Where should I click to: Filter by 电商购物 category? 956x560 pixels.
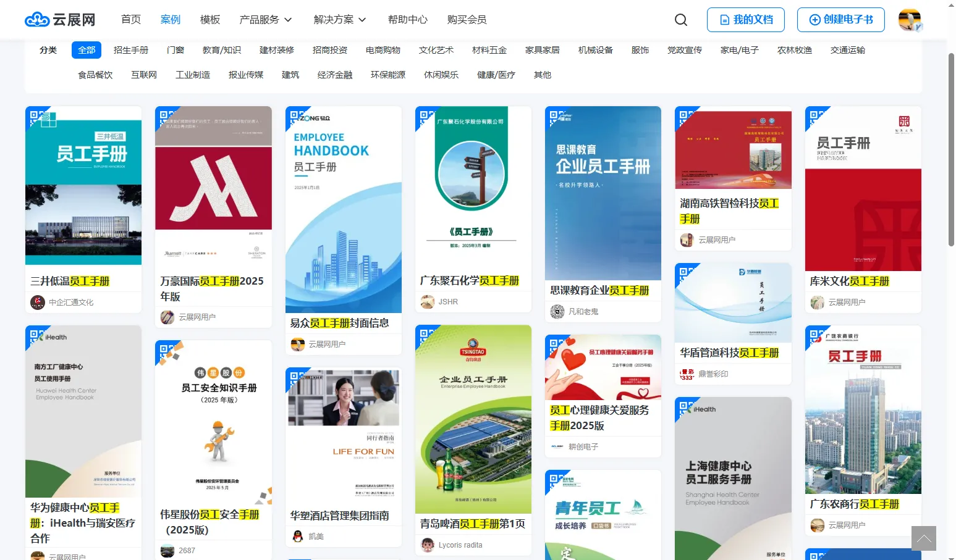383,50
